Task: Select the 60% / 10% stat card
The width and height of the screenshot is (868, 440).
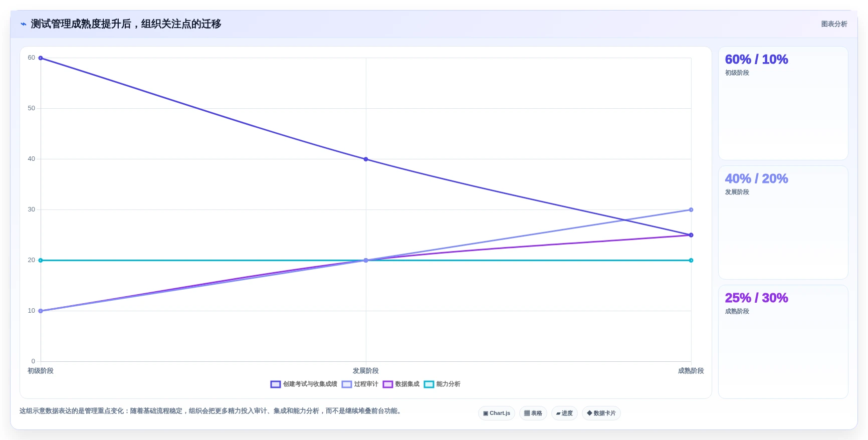Action: point(783,103)
